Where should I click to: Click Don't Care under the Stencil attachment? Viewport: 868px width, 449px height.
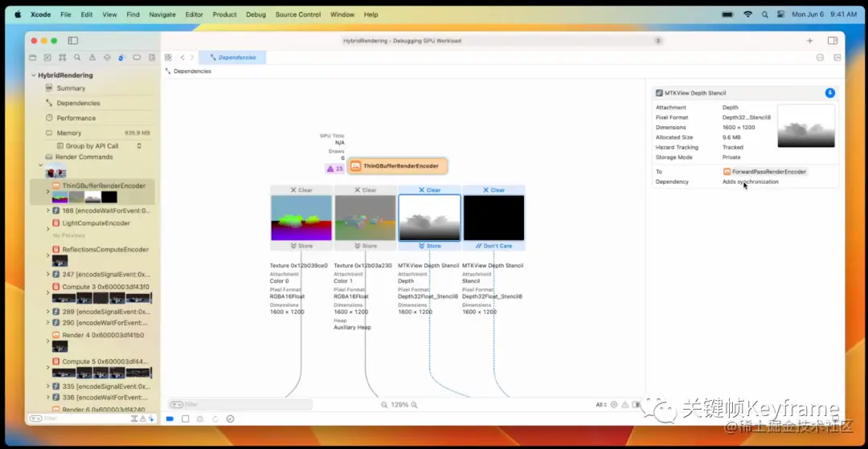(493, 246)
